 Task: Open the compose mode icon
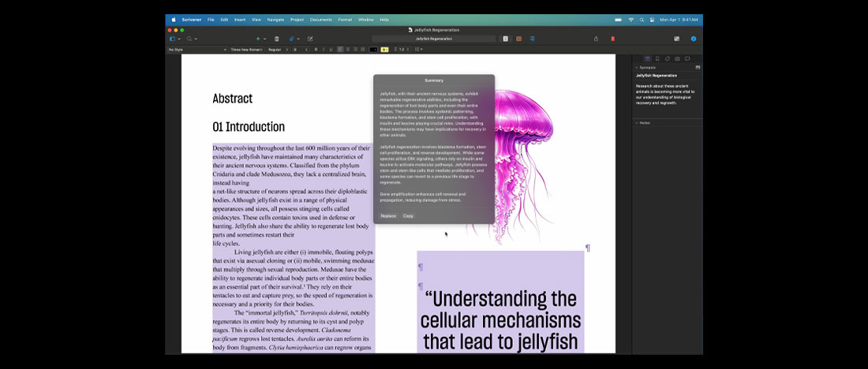(x=677, y=39)
